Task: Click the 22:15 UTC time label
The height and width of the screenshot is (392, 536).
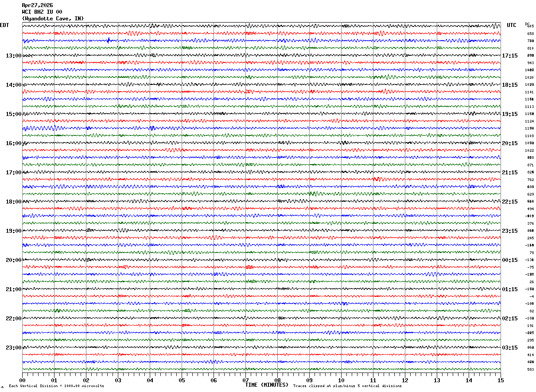Action: 510,202
